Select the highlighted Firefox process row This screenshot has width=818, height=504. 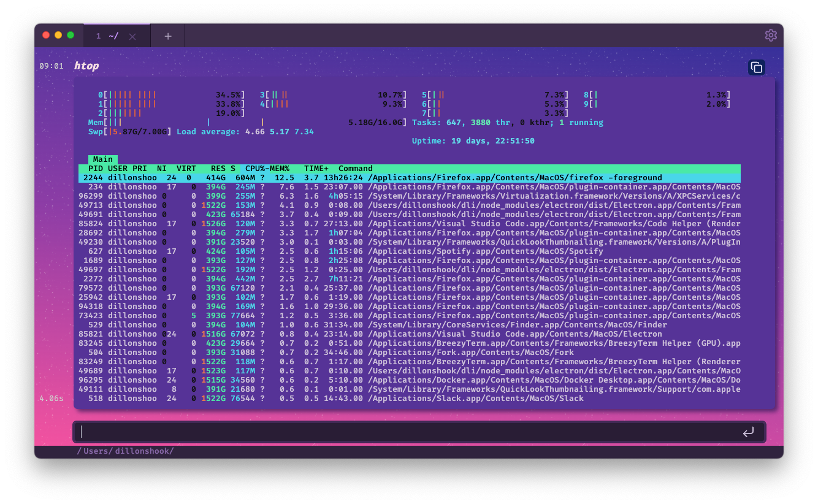(x=368, y=177)
